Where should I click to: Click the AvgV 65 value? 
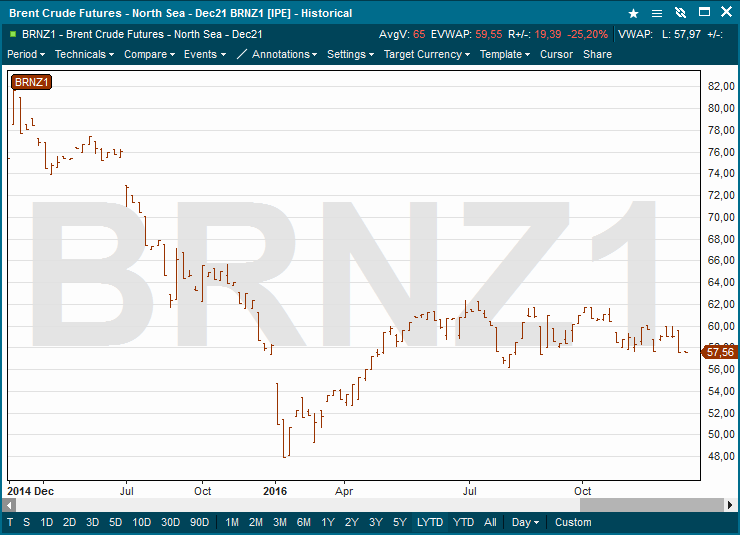(419, 34)
